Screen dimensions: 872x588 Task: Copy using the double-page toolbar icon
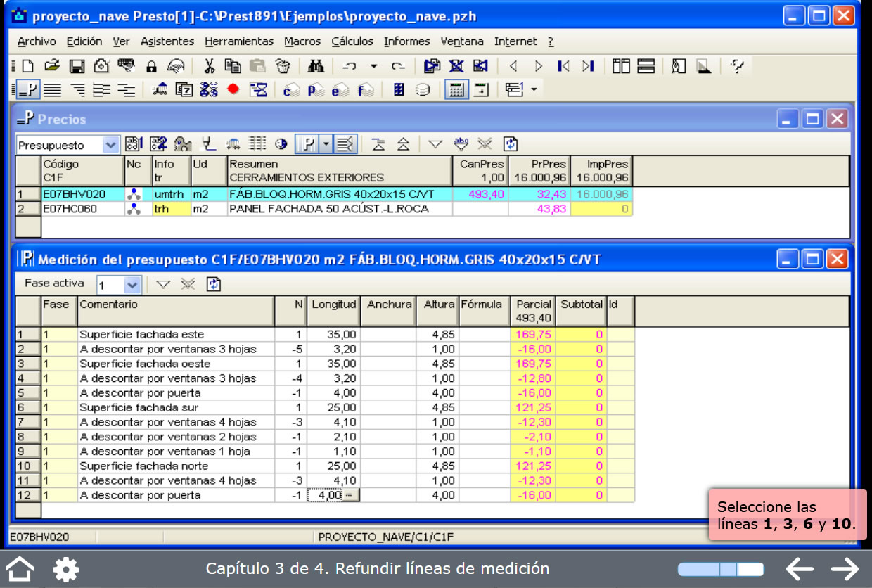(x=233, y=66)
